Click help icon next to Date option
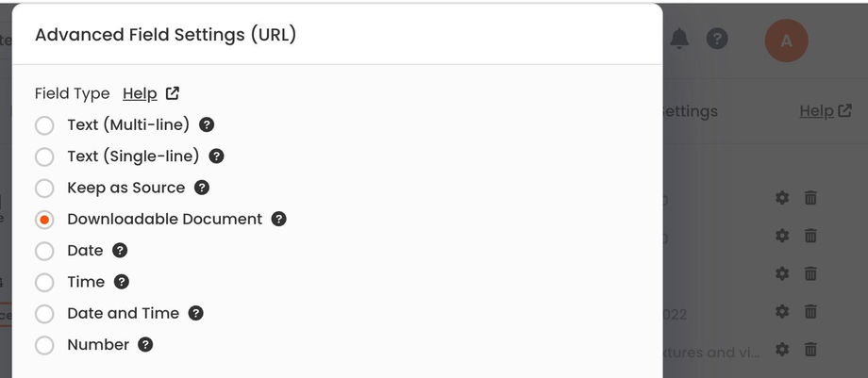This screenshot has height=378, width=868. pos(120,251)
